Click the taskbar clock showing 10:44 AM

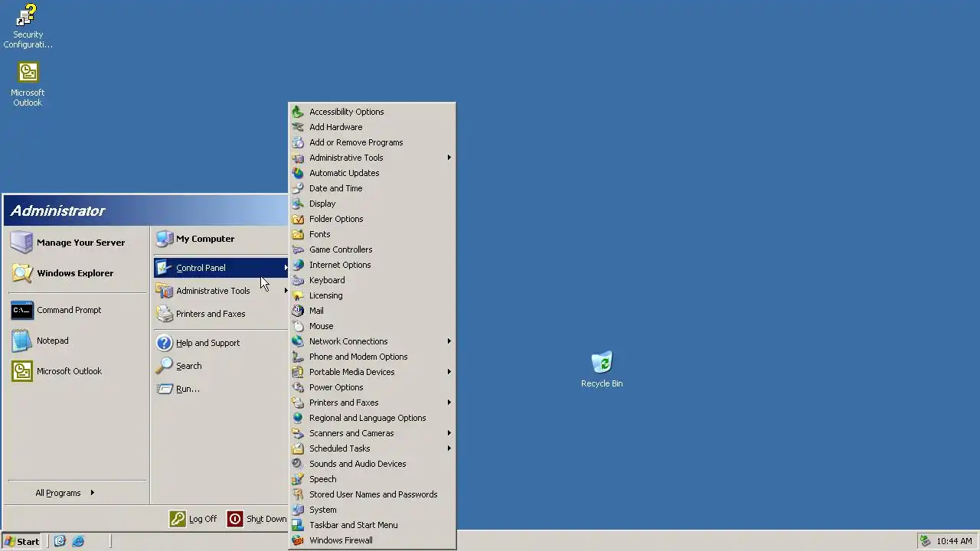(x=954, y=541)
